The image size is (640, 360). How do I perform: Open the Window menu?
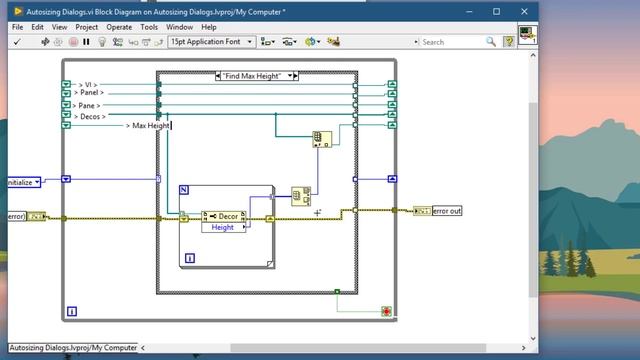tap(179, 27)
